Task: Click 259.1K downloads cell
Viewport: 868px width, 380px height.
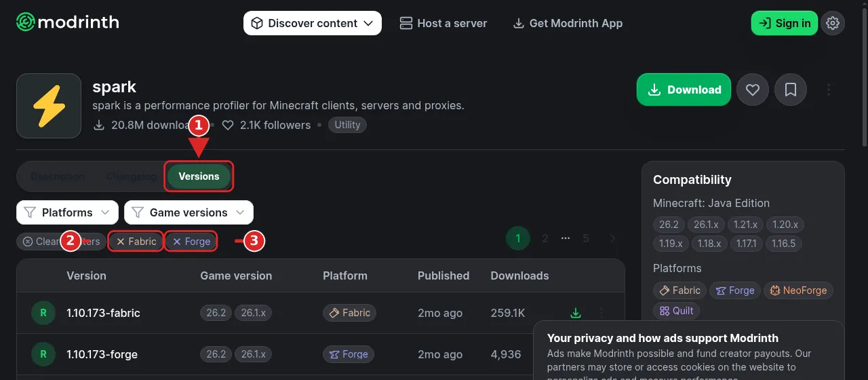Action: tap(508, 313)
